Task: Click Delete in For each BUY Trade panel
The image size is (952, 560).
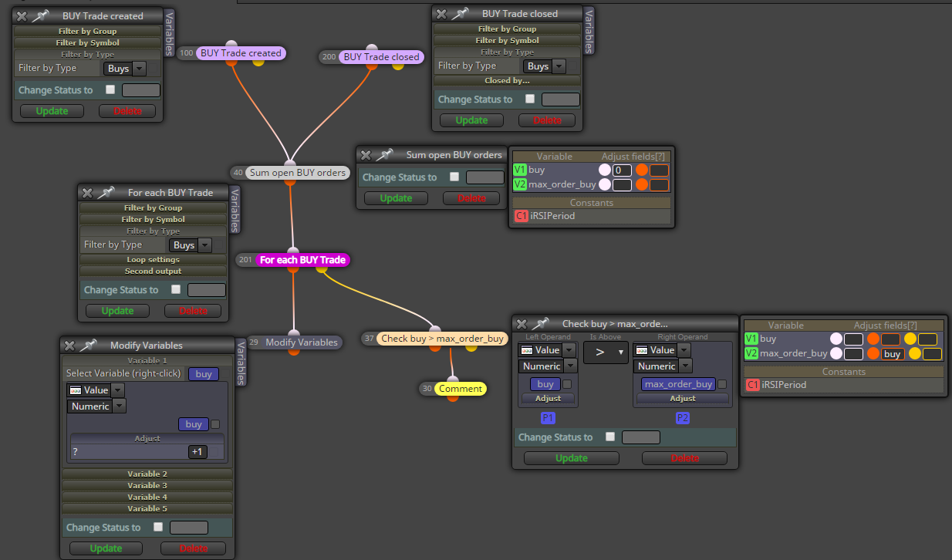Action: pos(193,311)
